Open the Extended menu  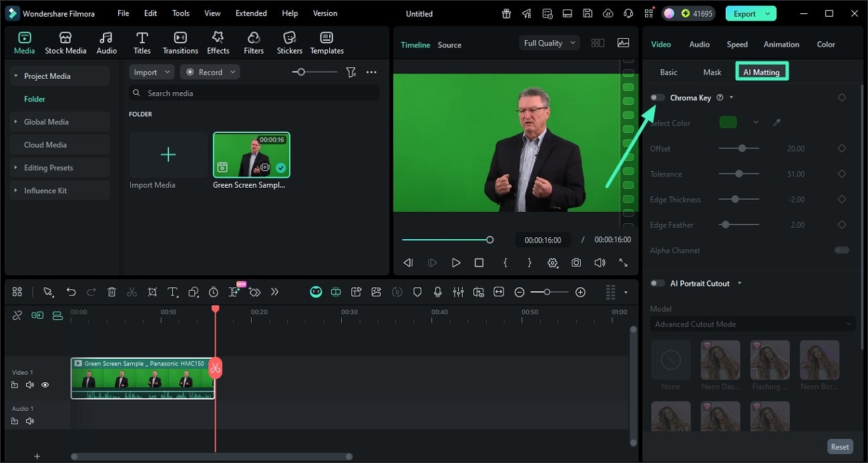[251, 13]
